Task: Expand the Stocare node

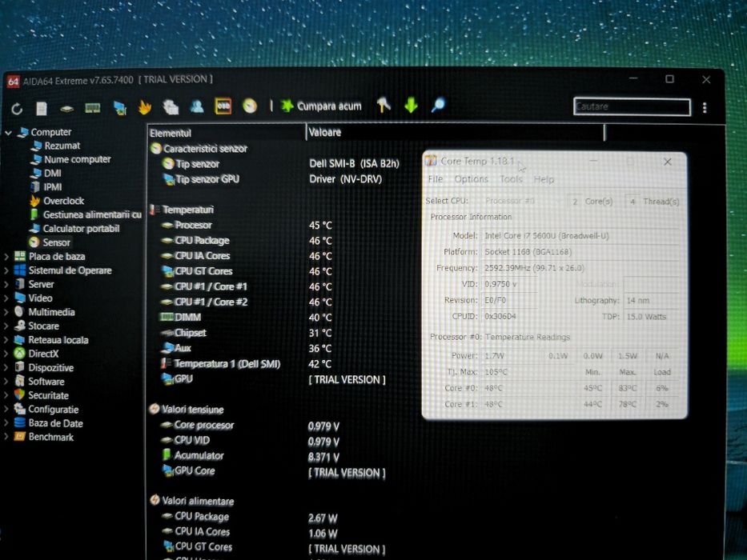Action: click(6, 326)
